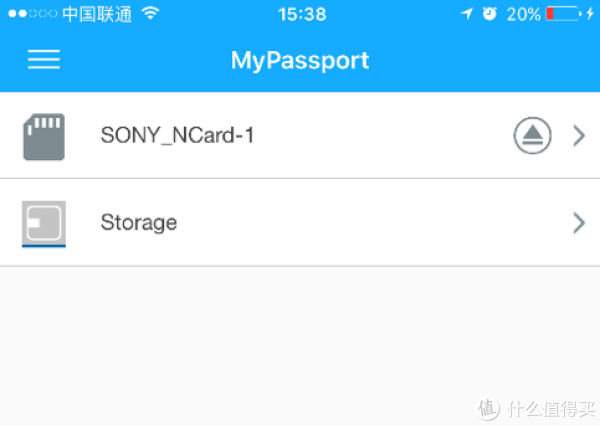Tap the location arrow status icon

tap(467, 14)
